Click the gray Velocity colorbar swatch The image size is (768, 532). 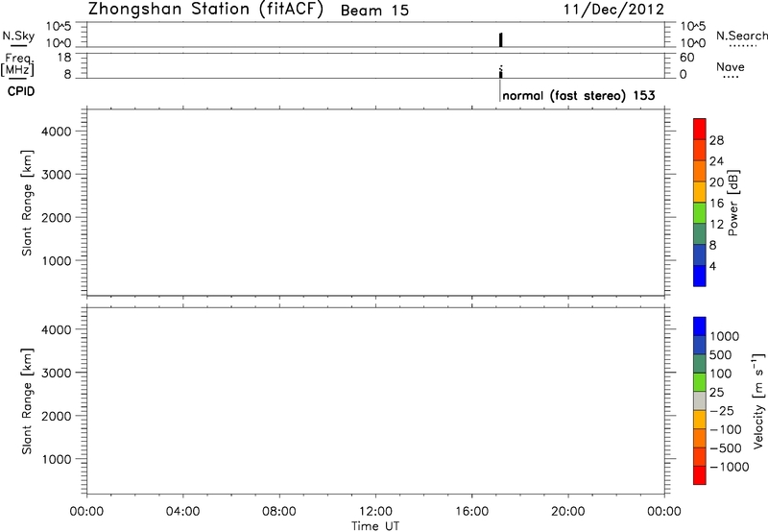click(700, 401)
